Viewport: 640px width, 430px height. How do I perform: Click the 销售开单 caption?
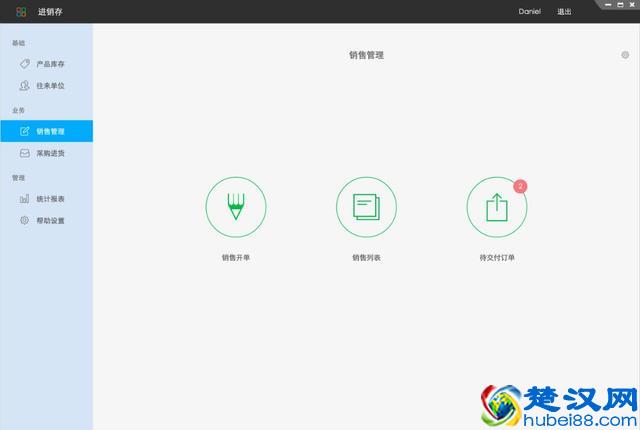(236, 257)
